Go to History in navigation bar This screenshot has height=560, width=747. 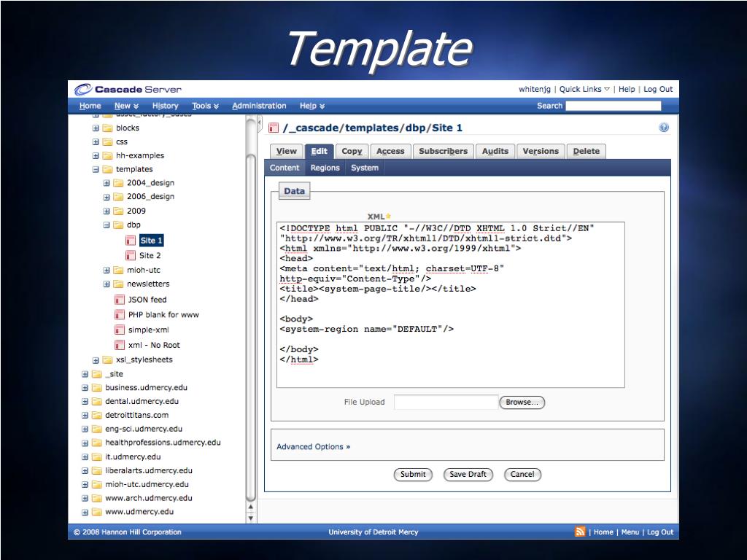point(165,106)
